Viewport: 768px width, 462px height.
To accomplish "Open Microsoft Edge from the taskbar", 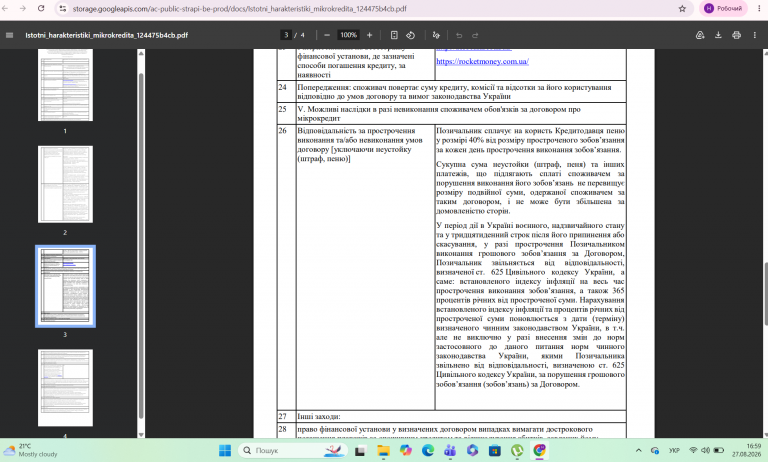I will point(428,450).
